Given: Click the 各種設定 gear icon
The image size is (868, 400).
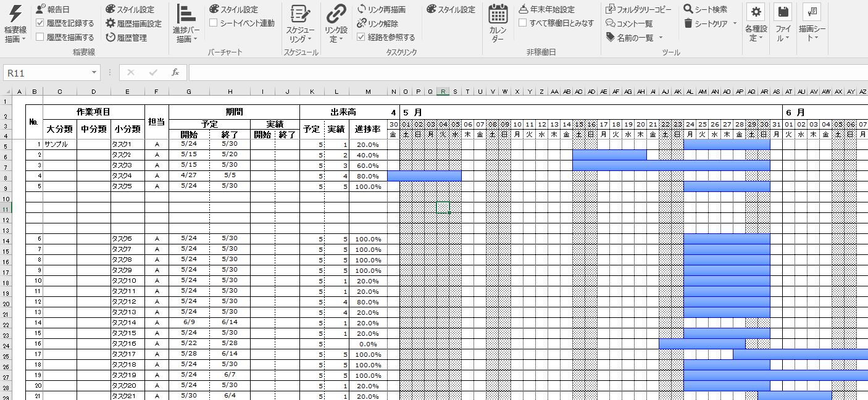Looking at the screenshot, I should point(756,12).
